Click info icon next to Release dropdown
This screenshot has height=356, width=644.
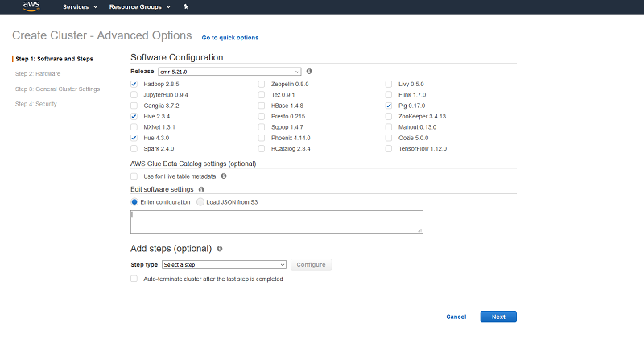[309, 71]
